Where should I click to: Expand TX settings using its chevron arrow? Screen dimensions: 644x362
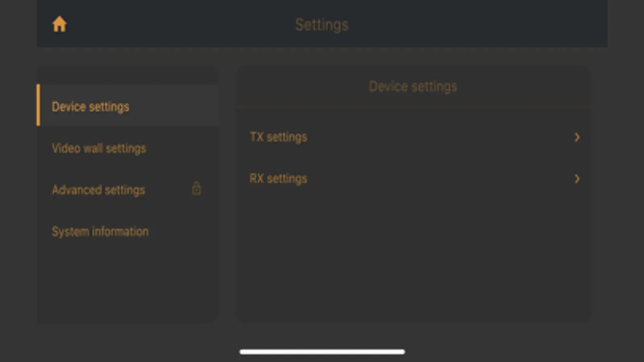click(x=577, y=137)
